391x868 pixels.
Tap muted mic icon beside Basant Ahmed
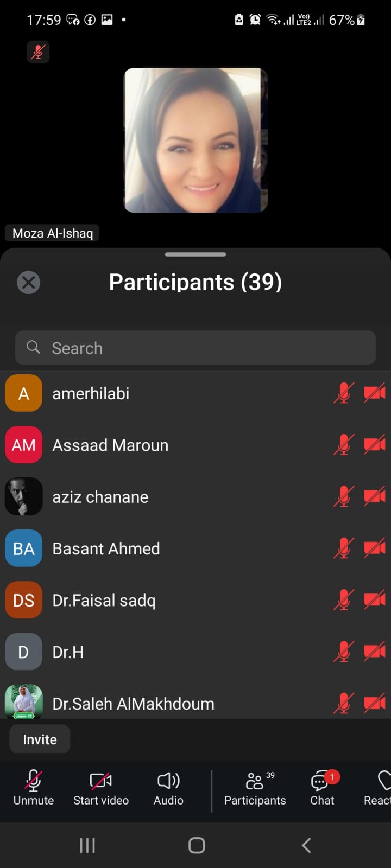[343, 548]
